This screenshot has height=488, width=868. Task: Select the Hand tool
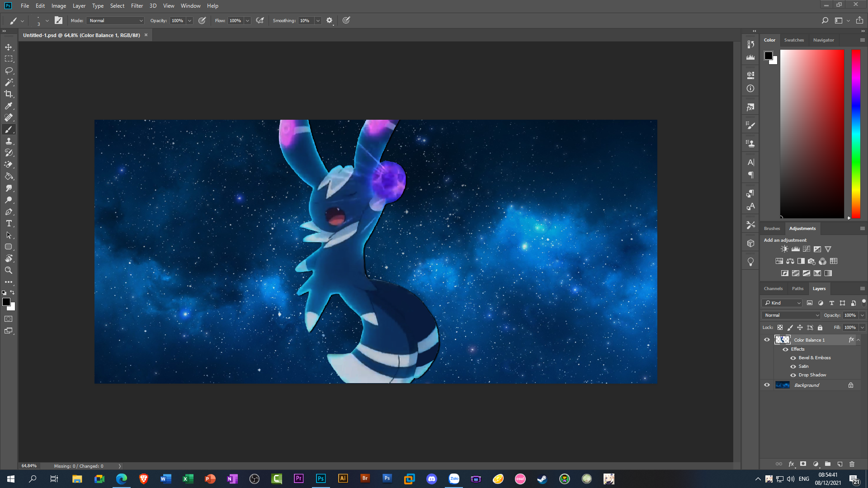tap(9, 258)
